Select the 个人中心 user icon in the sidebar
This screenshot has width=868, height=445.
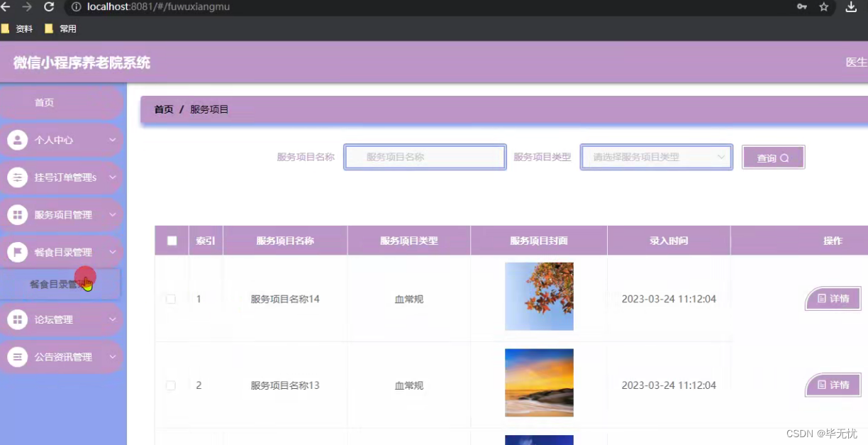tap(16, 140)
